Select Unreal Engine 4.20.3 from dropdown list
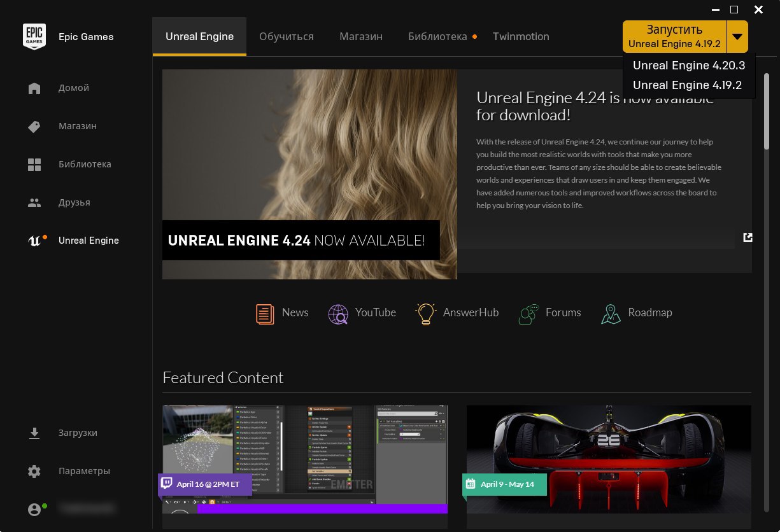 [689, 65]
